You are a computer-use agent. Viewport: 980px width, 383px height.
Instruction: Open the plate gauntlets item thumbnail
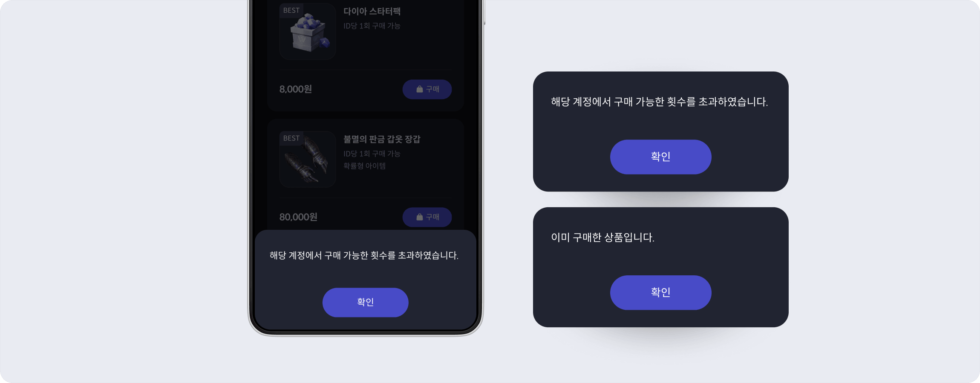(308, 159)
